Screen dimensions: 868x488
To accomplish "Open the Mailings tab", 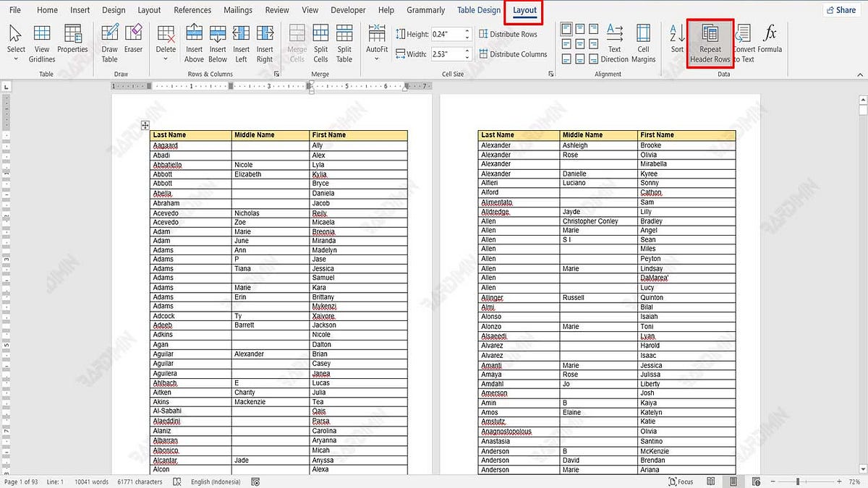I will [238, 10].
